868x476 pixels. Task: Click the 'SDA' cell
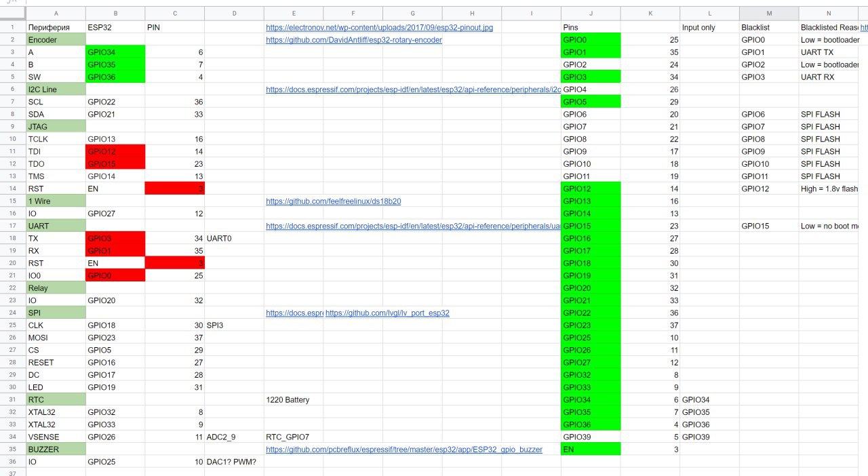56,115
